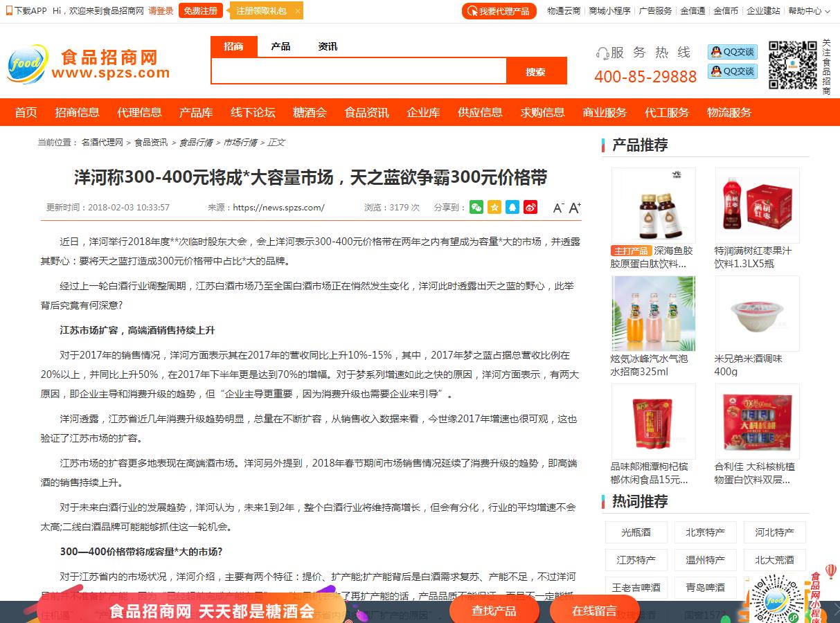The height and width of the screenshot is (623, 840).
Task: Open 商业服务 in navigation bar
Action: (605, 112)
